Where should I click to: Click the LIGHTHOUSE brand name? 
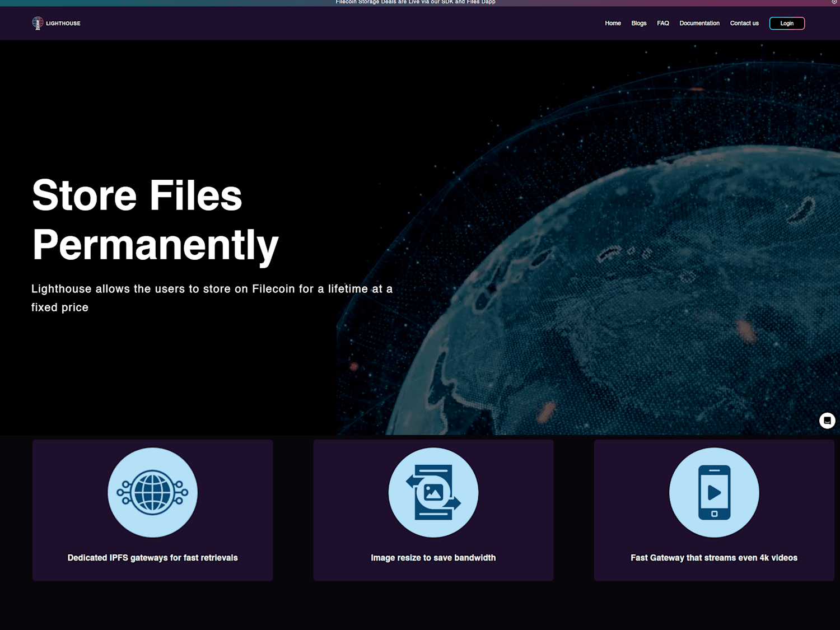pos(63,24)
